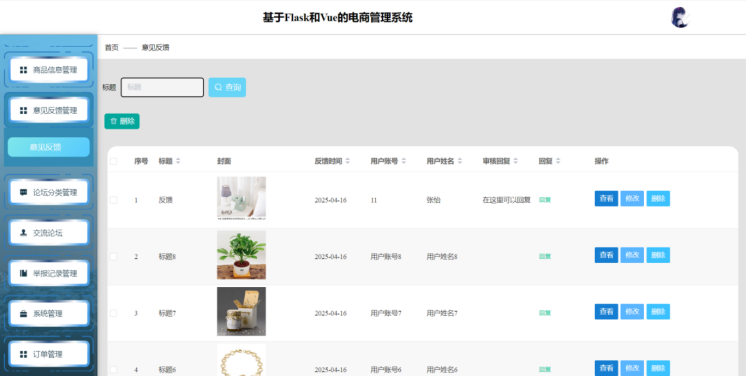746x376 pixels.
Task: Click the person icon beside 交流论坛
Action: coord(23,233)
